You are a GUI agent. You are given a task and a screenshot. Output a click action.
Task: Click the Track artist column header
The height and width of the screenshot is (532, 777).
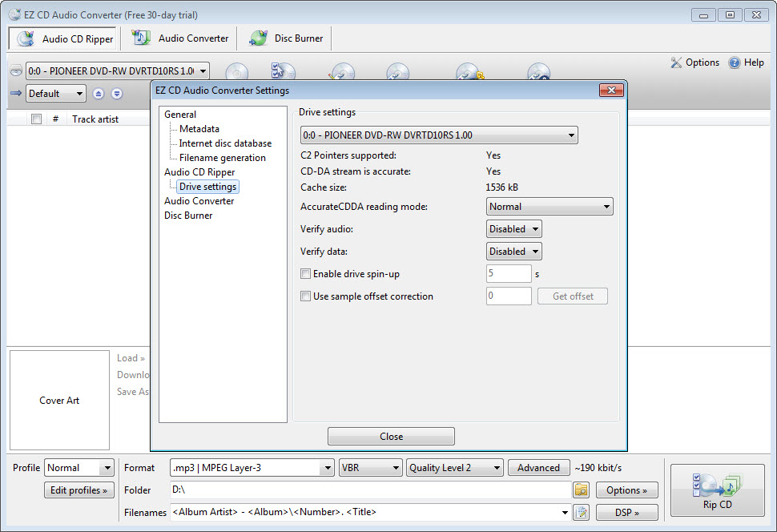click(x=95, y=119)
